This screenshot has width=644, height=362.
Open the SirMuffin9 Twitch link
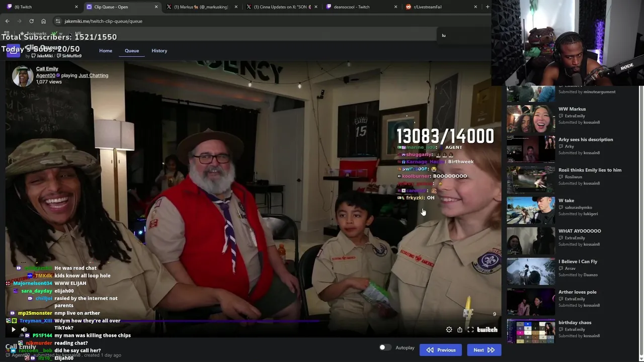(69, 56)
